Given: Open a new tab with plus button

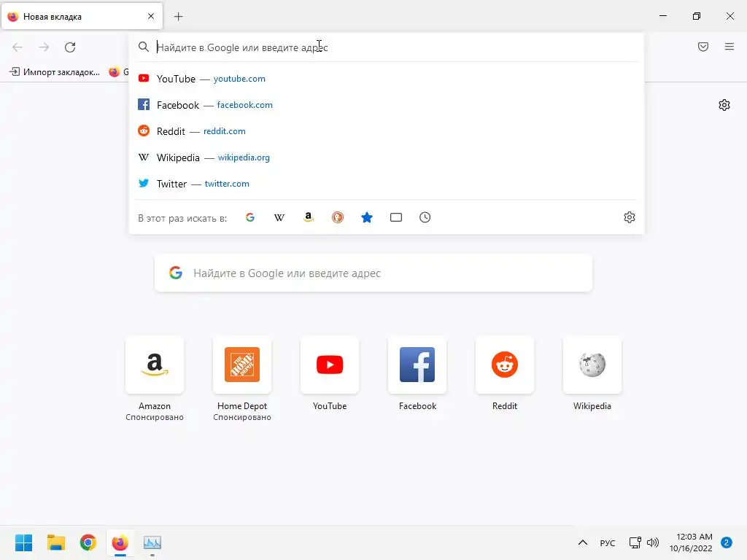Looking at the screenshot, I should coord(178,17).
